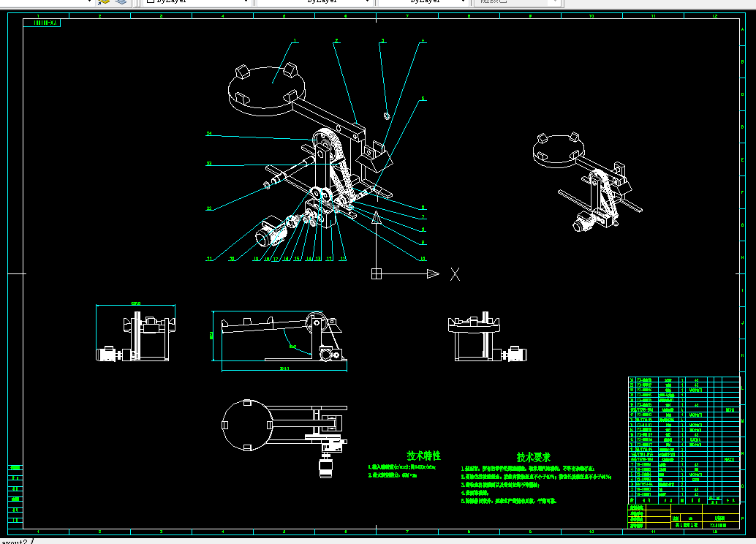This screenshot has height=544, width=756.
Task: Select balloon number 23 on the left
Action: (x=209, y=164)
